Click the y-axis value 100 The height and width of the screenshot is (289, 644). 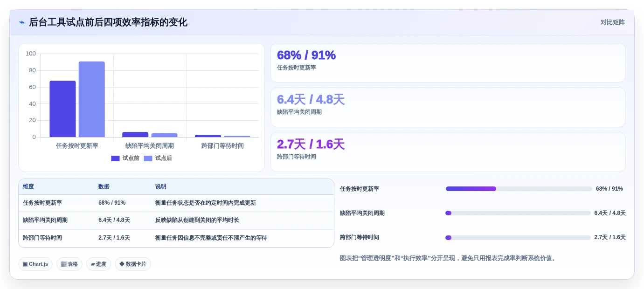coord(31,54)
